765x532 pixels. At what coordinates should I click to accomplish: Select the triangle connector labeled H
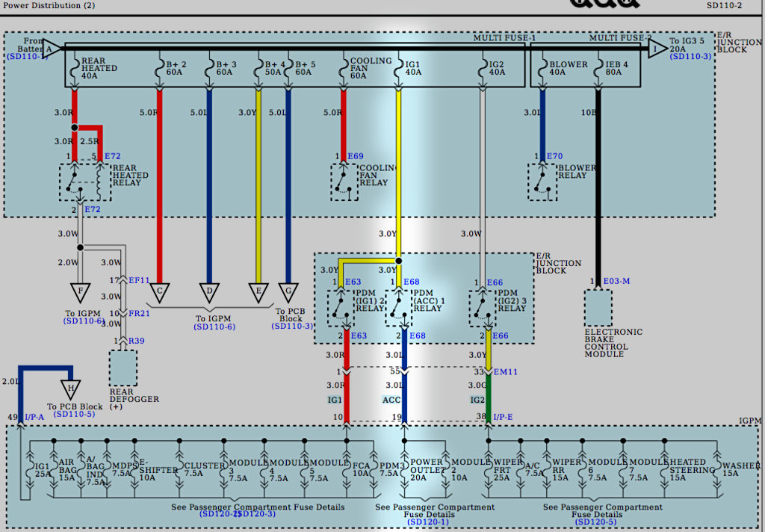(x=70, y=388)
